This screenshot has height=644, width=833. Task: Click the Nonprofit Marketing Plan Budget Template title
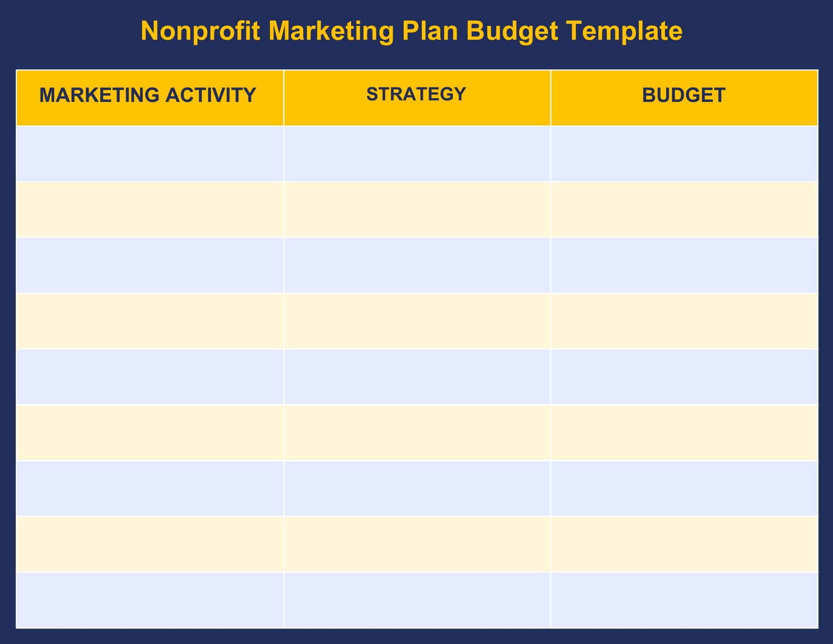point(412,31)
